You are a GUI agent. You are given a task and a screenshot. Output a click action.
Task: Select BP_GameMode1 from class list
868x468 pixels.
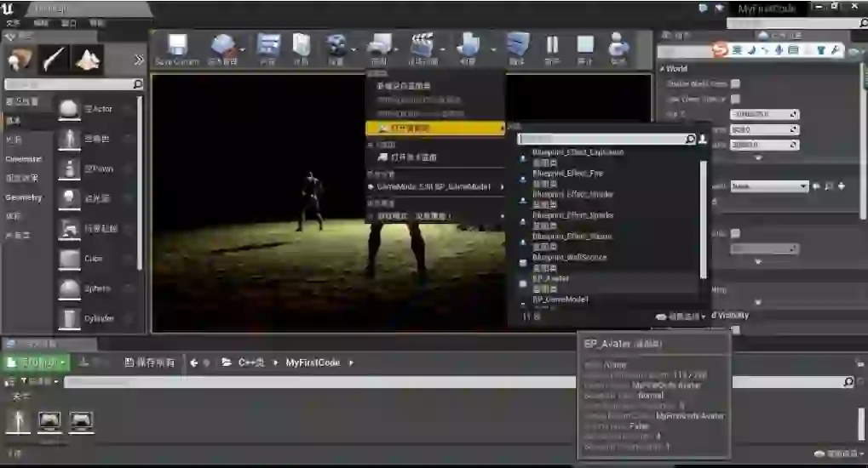coord(560,300)
